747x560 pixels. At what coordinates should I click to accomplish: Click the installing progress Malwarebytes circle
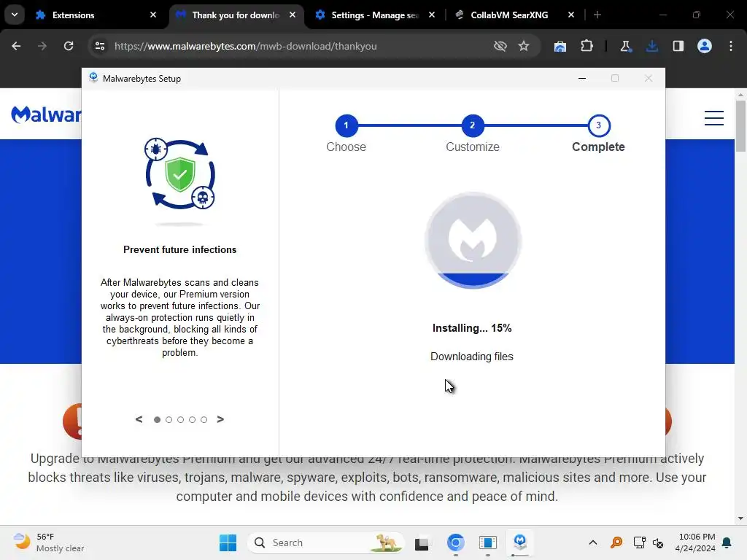[x=473, y=241]
